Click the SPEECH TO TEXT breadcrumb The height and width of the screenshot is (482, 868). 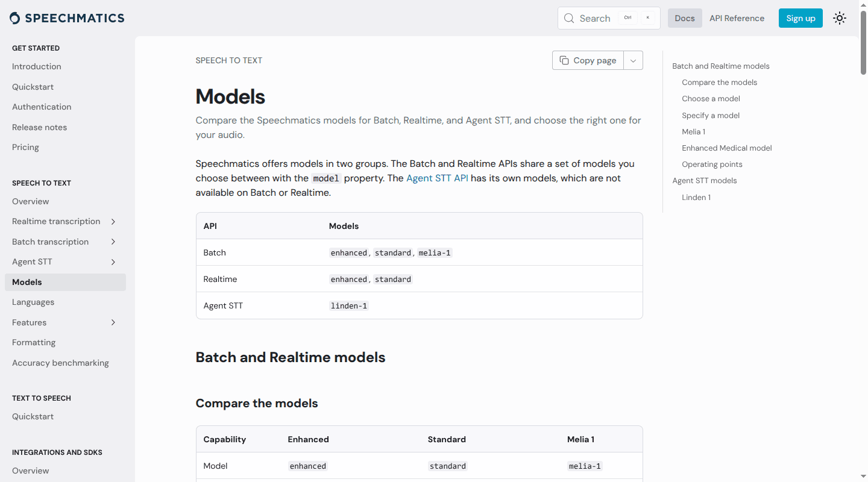(229, 60)
